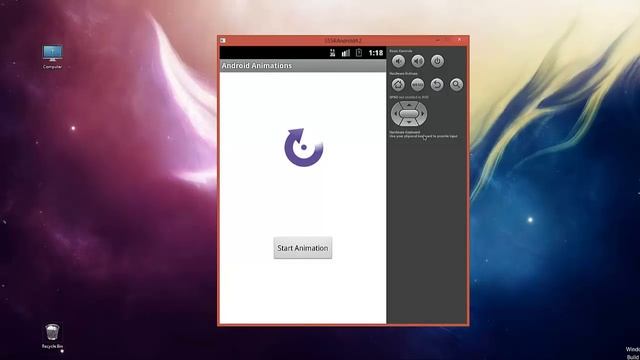
Task: Click the 1:18 clock in status bar
Action: tap(376, 53)
